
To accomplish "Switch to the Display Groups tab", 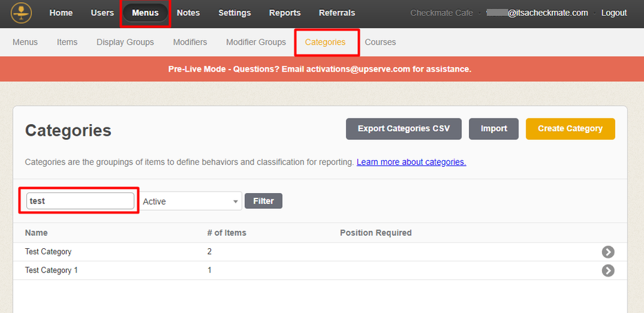I will tap(125, 42).
